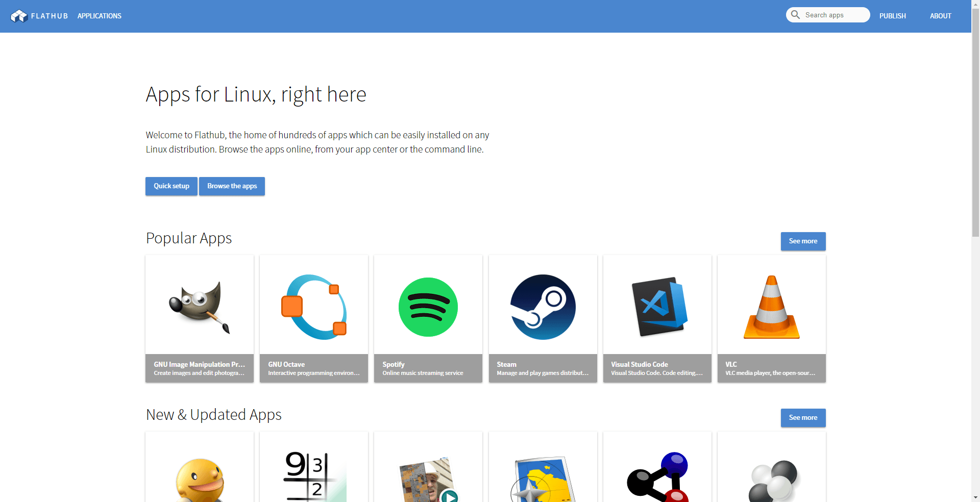
Task: Open the ABOUT page
Action: pos(941,16)
